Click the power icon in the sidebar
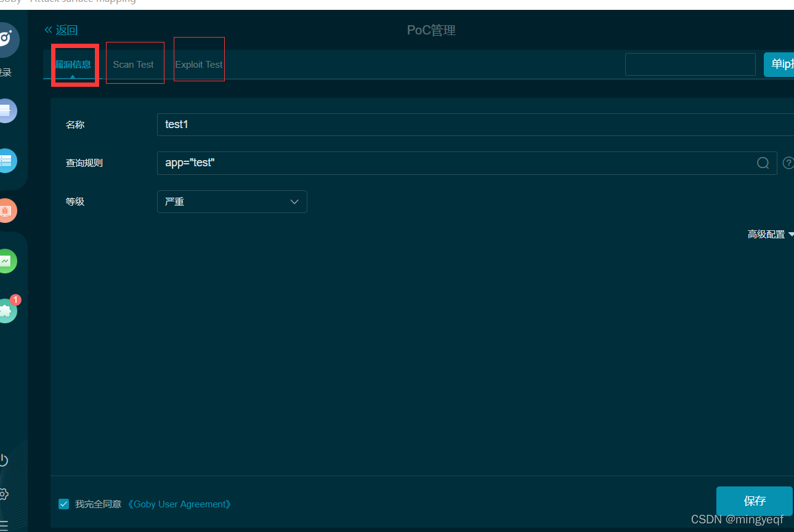 coord(4,460)
